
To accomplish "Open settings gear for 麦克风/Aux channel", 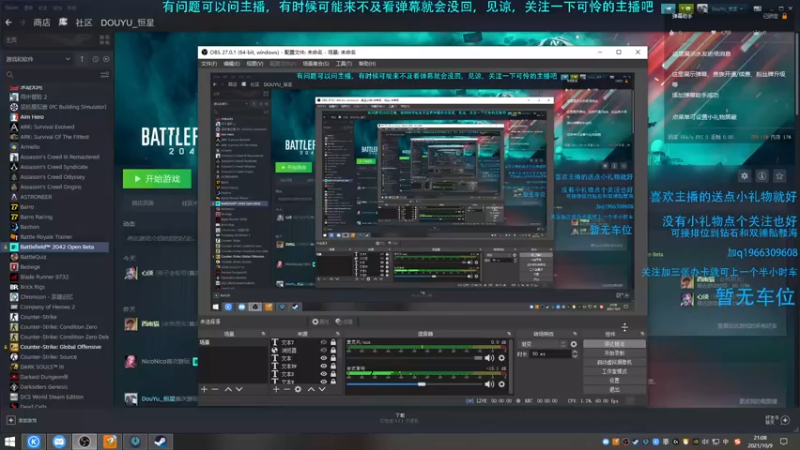I will pyautogui.click(x=502, y=358).
